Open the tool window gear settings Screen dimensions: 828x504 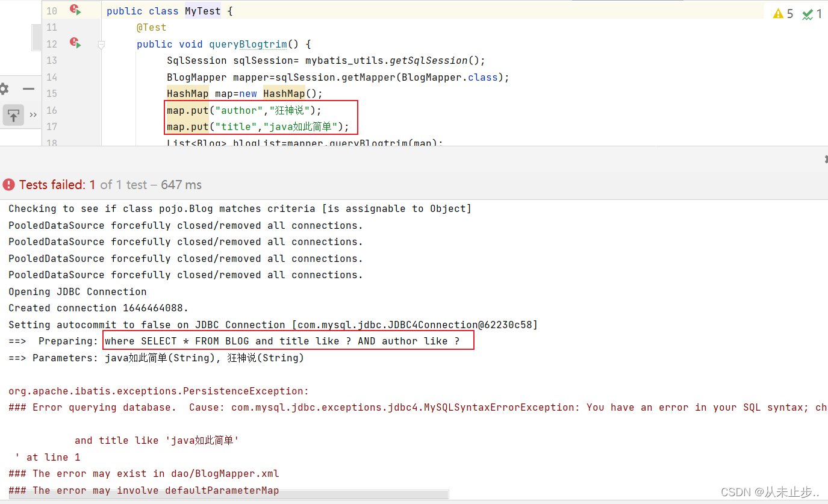point(4,89)
